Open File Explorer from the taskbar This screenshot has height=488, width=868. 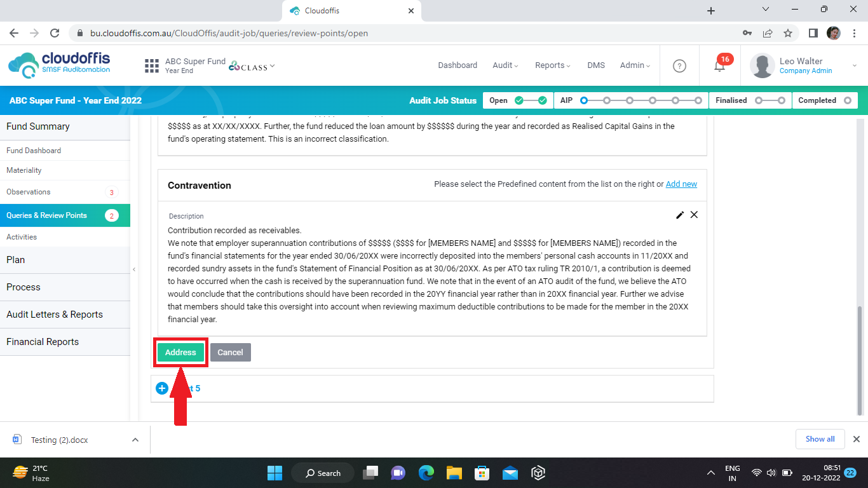tap(454, 473)
